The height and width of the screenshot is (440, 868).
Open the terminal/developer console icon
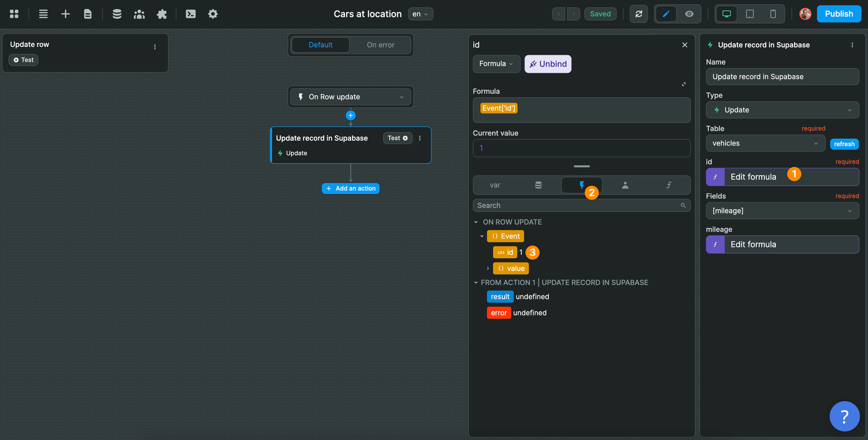[191, 14]
